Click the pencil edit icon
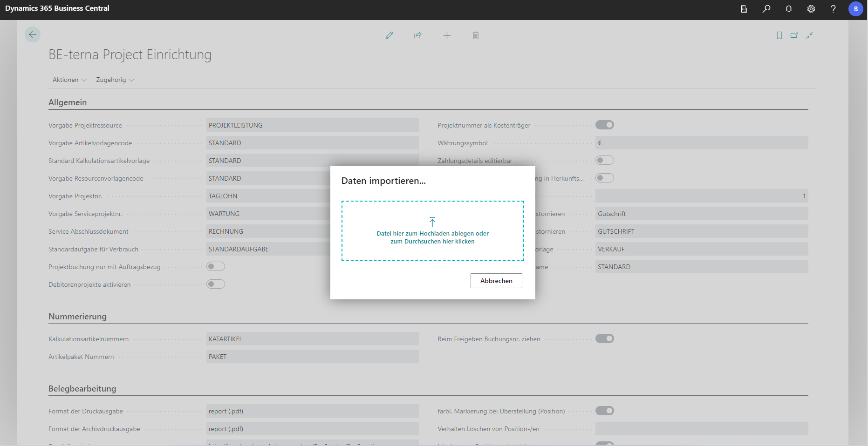 (x=390, y=35)
